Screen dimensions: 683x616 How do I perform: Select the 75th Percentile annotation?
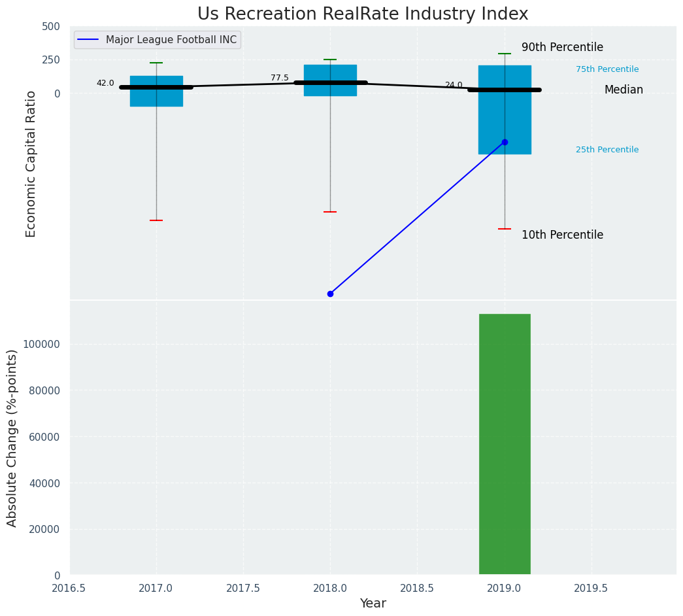tap(607, 69)
